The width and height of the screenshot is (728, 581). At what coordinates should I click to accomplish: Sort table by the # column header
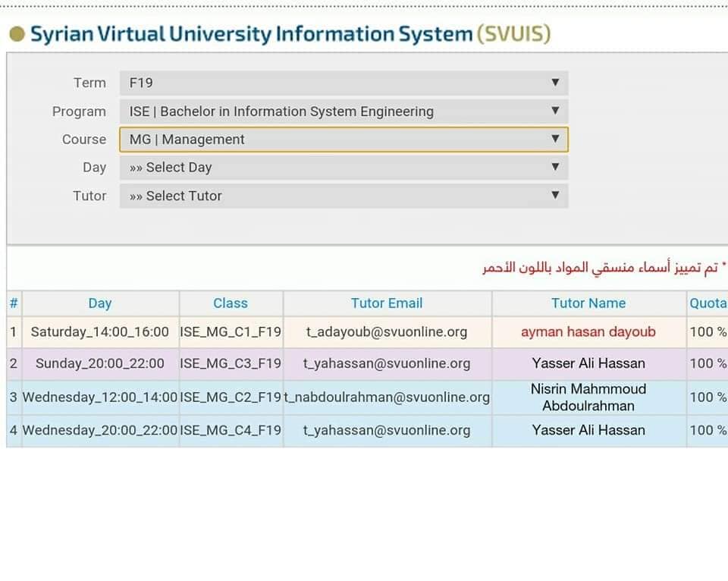click(x=14, y=303)
